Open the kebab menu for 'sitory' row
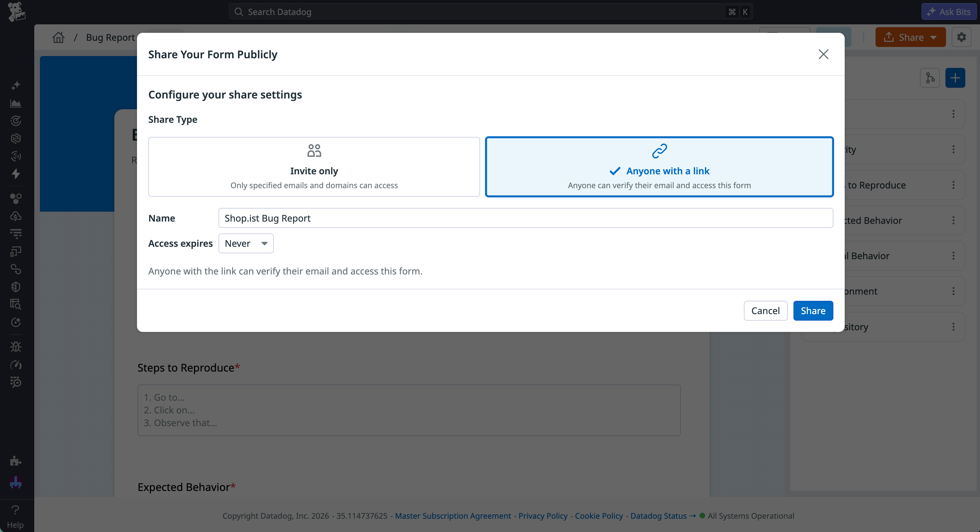 (953, 327)
